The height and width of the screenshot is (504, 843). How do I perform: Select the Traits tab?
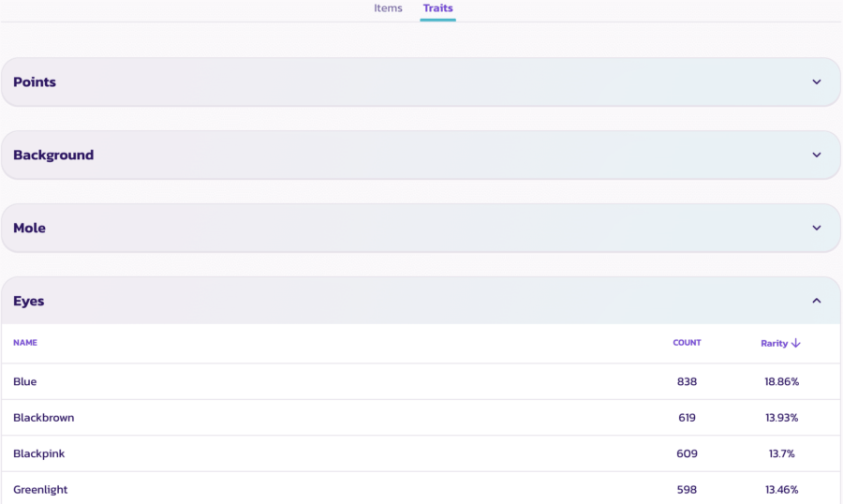(x=437, y=8)
